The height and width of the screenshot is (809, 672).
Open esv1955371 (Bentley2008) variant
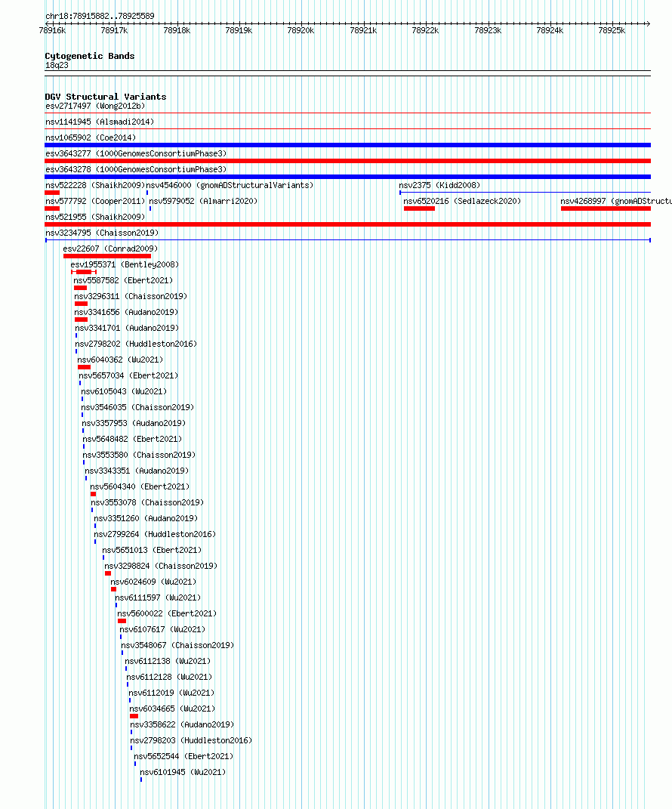pos(125,264)
